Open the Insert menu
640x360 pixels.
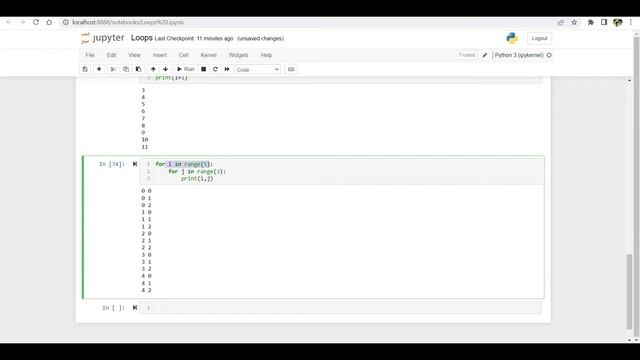160,55
